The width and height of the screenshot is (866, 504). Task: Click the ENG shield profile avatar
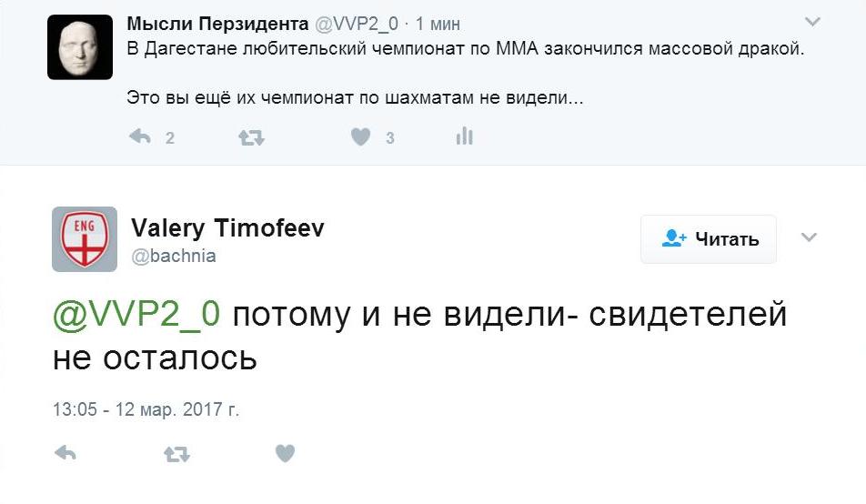tap(85, 239)
